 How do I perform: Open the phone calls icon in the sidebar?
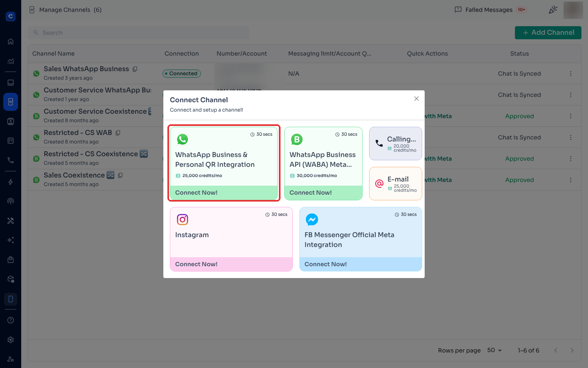tap(11, 160)
